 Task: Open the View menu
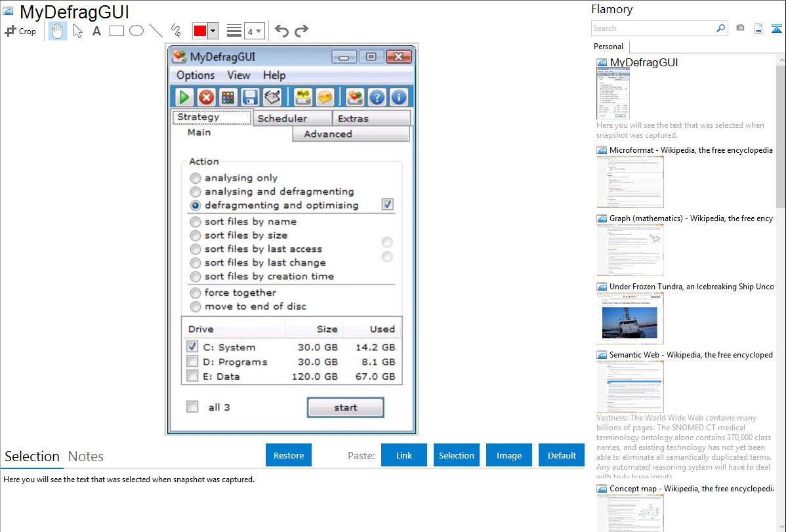(239, 75)
